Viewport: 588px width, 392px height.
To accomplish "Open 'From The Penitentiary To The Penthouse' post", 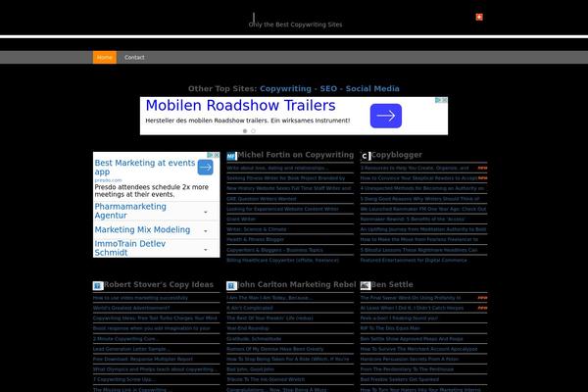I will 408,369.
